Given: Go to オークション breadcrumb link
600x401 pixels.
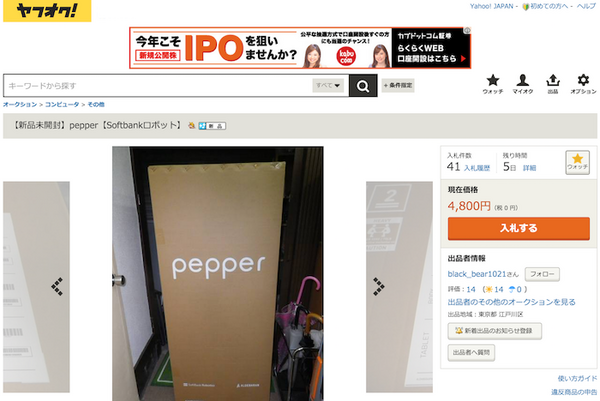Looking at the screenshot, I should [x=20, y=104].
